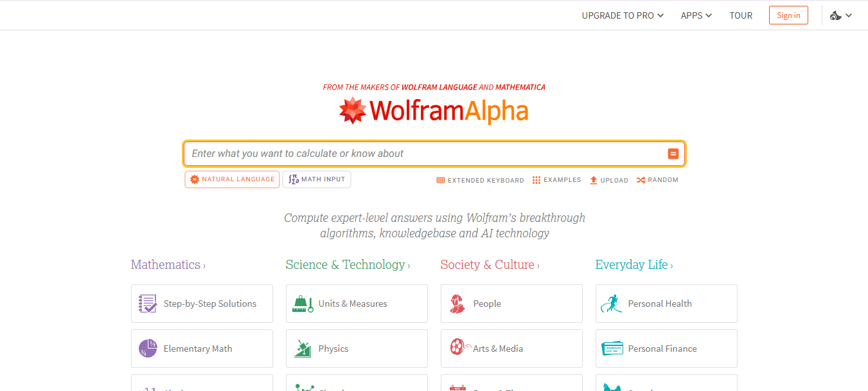Click the Step-by-Step Solutions notepad icon

pyautogui.click(x=148, y=304)
